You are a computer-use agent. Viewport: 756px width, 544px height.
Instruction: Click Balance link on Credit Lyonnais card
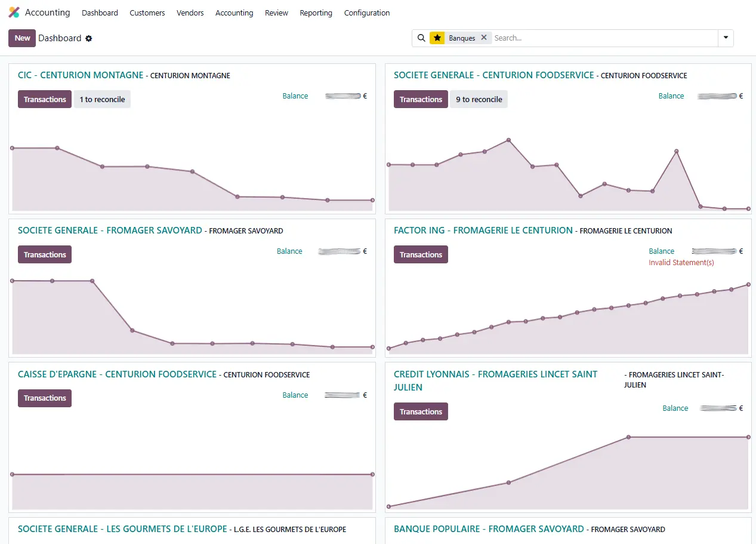pyautogui.click(x=675, y=408)
